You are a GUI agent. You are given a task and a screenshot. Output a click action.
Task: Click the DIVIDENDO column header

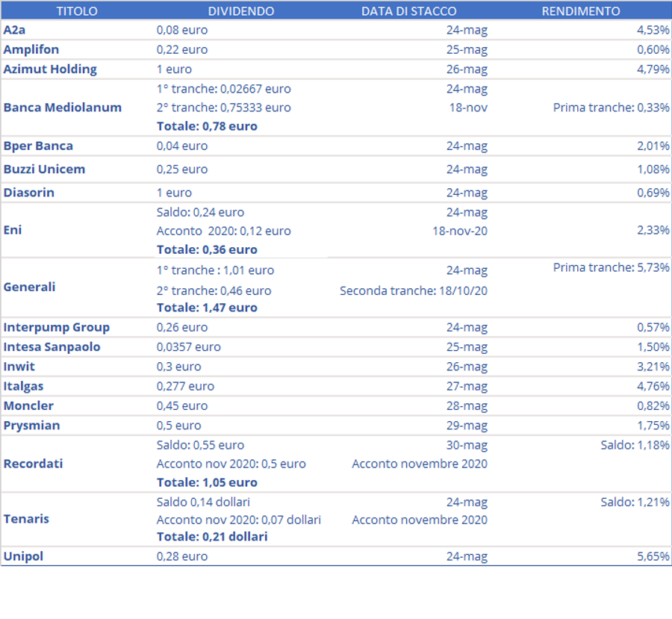241,11
